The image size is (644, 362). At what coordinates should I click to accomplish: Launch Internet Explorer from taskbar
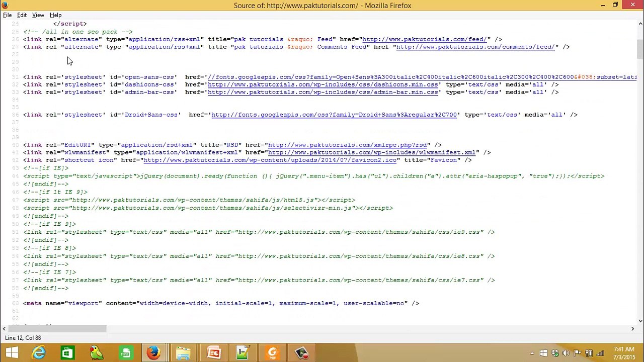pyautogui.click(x=39, y=353)
